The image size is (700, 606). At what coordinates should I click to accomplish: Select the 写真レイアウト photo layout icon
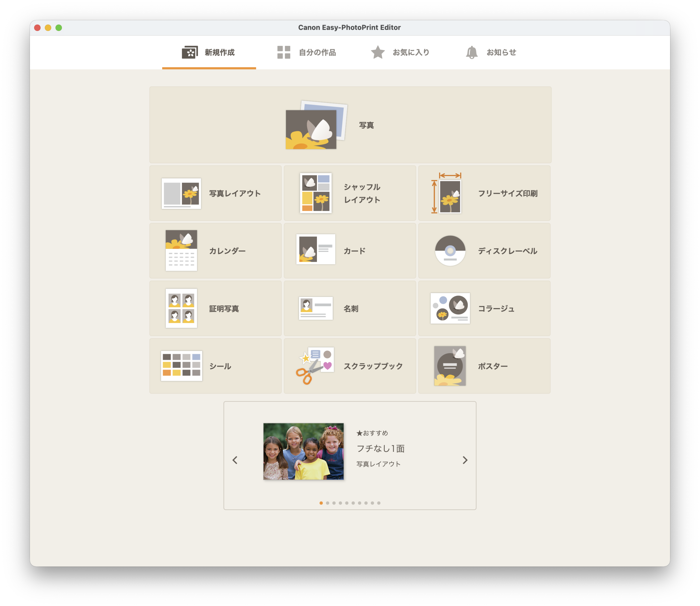pos(181,194)
